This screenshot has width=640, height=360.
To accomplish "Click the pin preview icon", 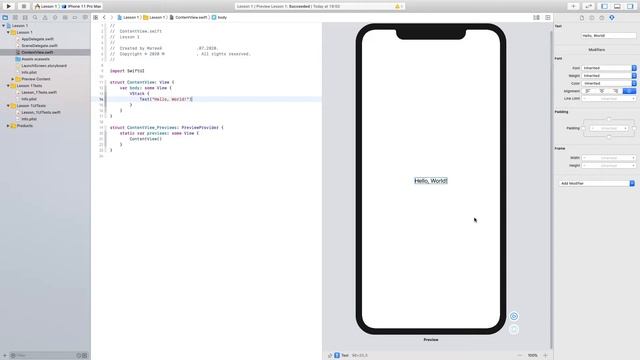I will click(x=330, y=356).
